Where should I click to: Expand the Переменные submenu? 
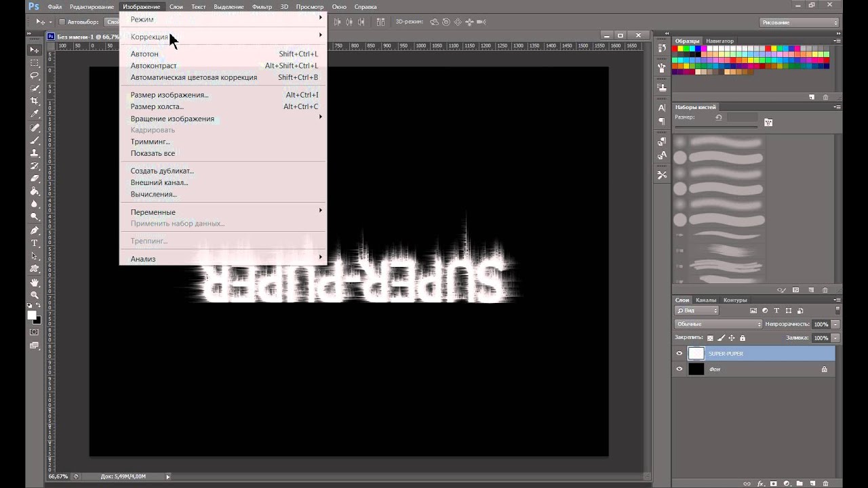(x=223, y=212)
